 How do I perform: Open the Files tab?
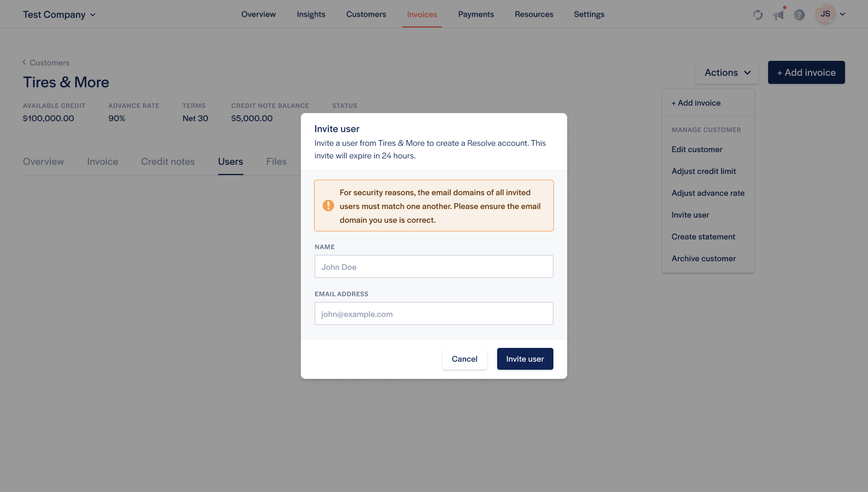click(276, 161)
